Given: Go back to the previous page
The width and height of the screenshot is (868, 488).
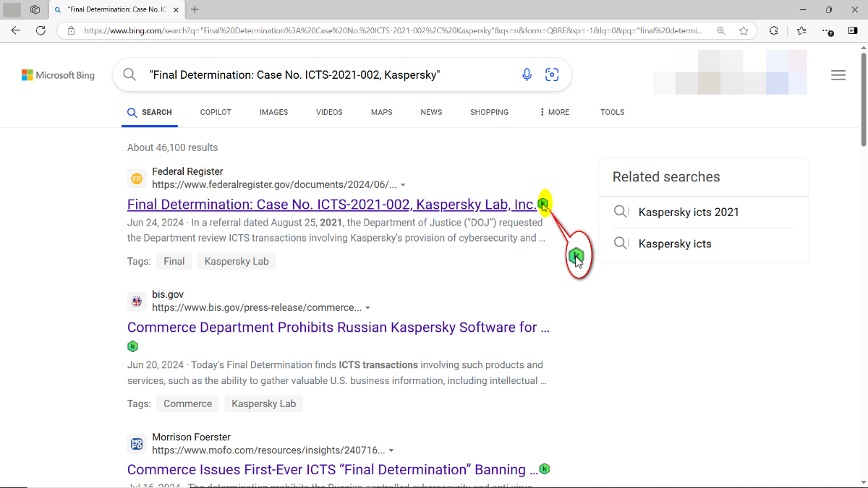Looking at the screenshot, I should [x=16, y=30].
